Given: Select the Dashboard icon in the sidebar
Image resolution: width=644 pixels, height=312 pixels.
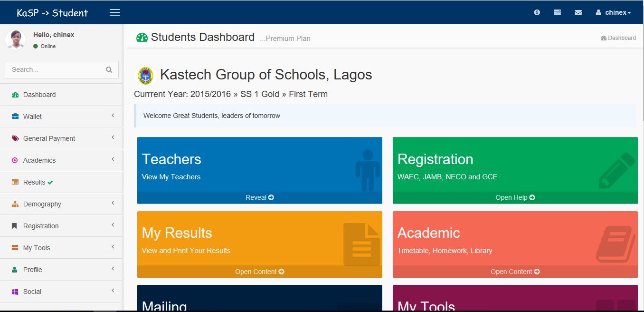Looking at the screenshot, I should tap(14, 94).
